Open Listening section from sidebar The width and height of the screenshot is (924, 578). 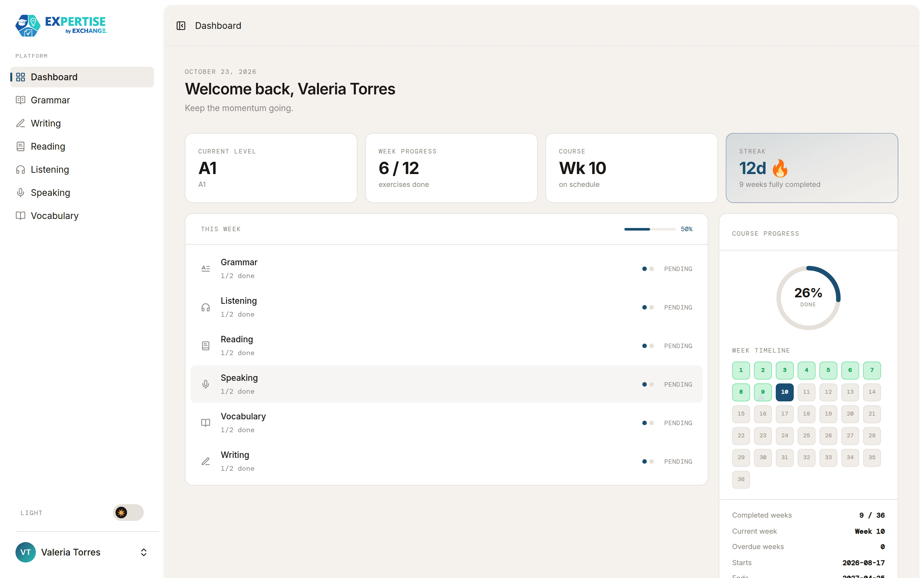point(82,170)
